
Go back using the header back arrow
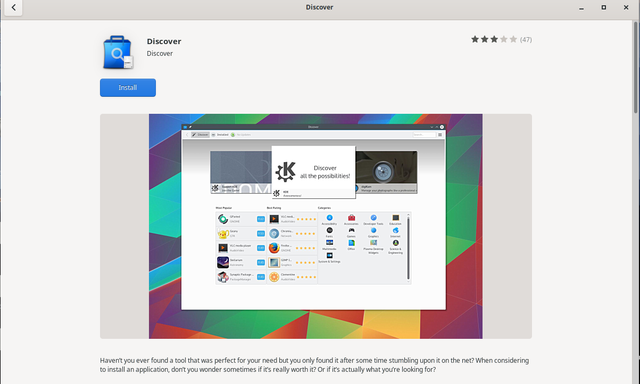pyautogui.click(x=13, y=7)
